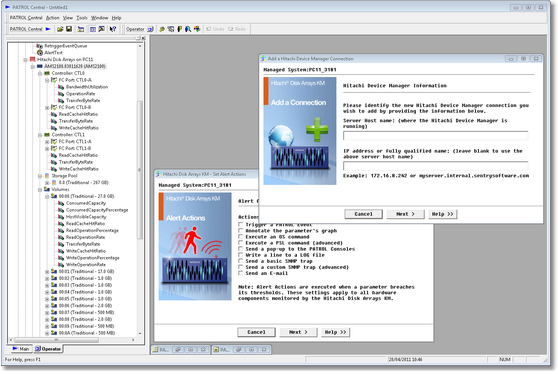Click Cancel in Set Alert Actions dialog
The width and height of the screenshot is (558, 374).
256,332
